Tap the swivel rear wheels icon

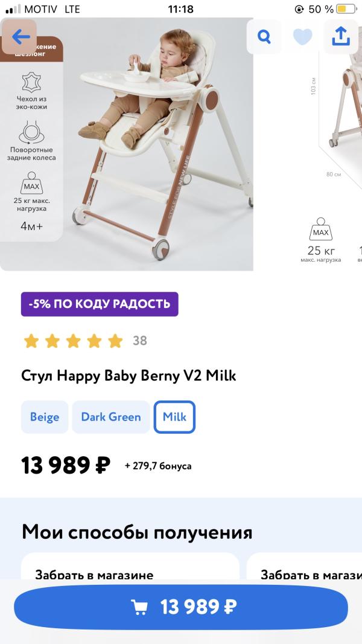coord(31,132)
